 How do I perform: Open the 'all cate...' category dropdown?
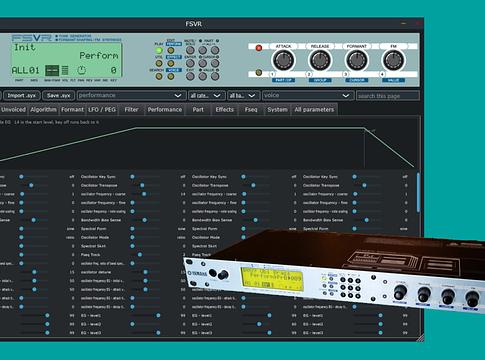(x=206, y=96)
